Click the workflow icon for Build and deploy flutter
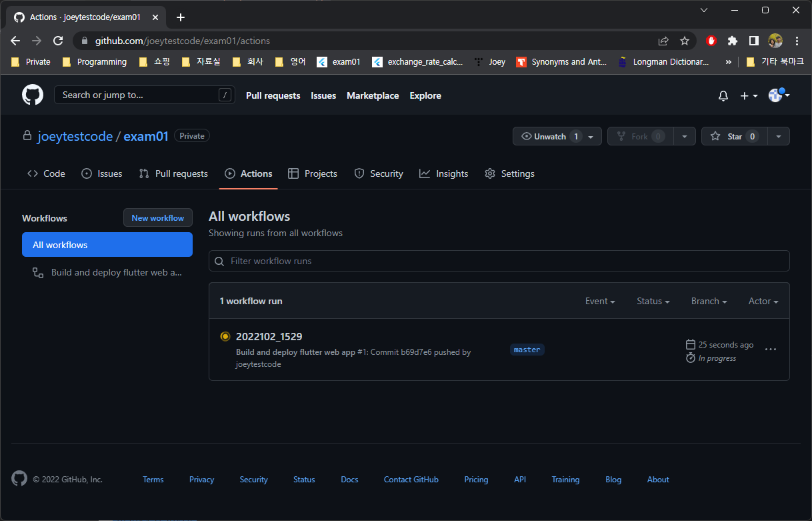 click(38, 272)
